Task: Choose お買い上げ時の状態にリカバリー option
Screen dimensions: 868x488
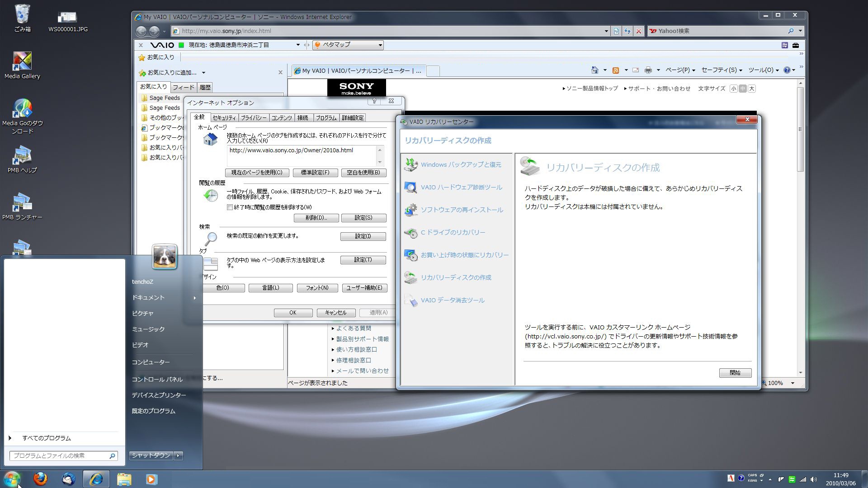Action: [456, 255]
